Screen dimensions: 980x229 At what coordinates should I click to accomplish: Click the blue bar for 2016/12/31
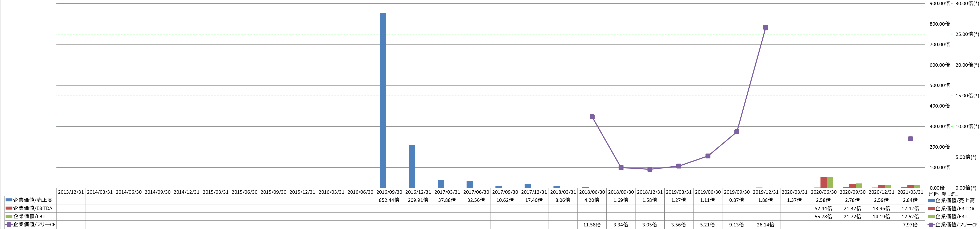(412, 166)
